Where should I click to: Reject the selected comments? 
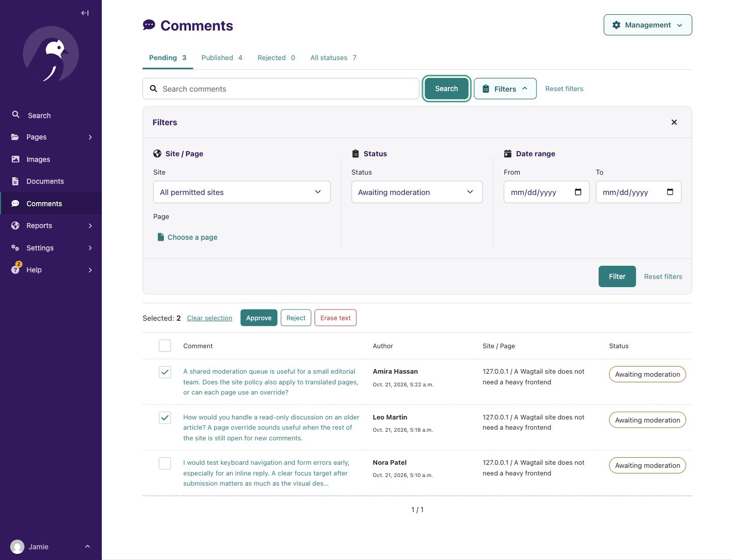click(296, 318)
